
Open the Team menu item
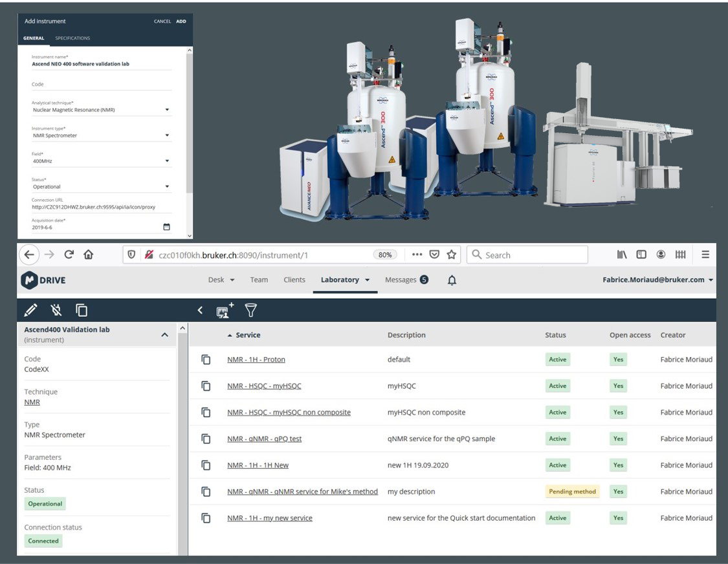(259, 280)
